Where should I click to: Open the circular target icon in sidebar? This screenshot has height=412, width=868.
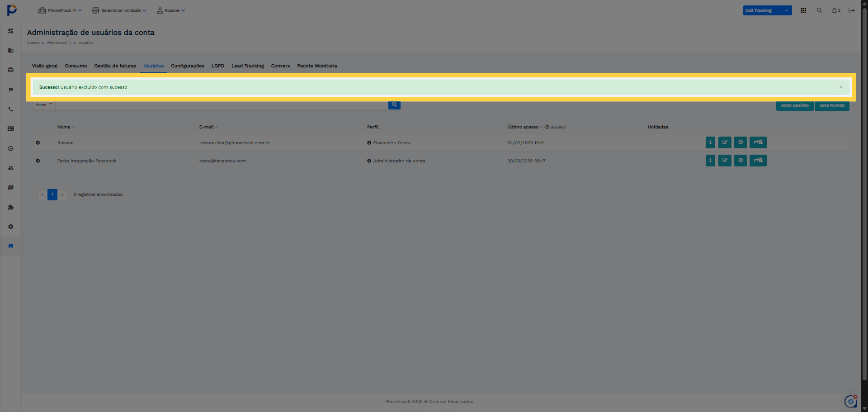(x=11, y=148)
